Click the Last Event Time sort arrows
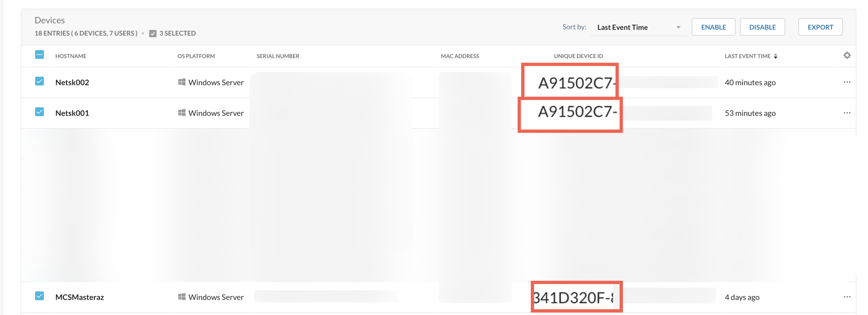 (776, 56)
